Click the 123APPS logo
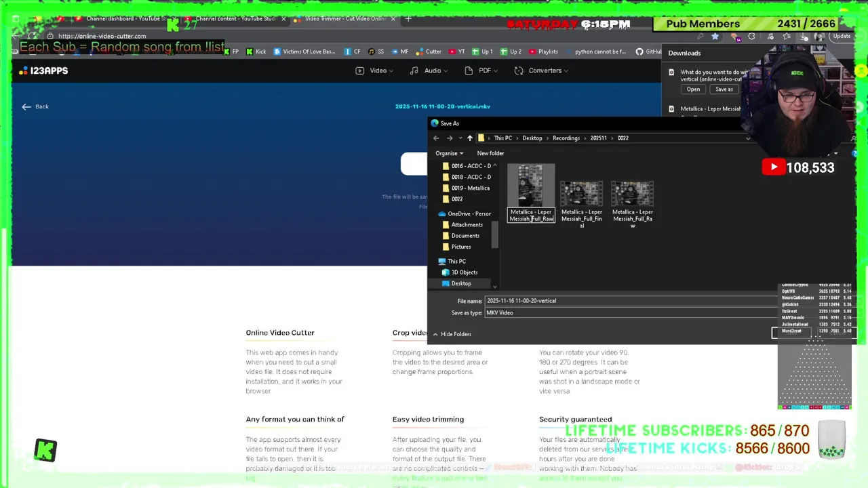Screen dimensions: 868x488 point(44,70)
